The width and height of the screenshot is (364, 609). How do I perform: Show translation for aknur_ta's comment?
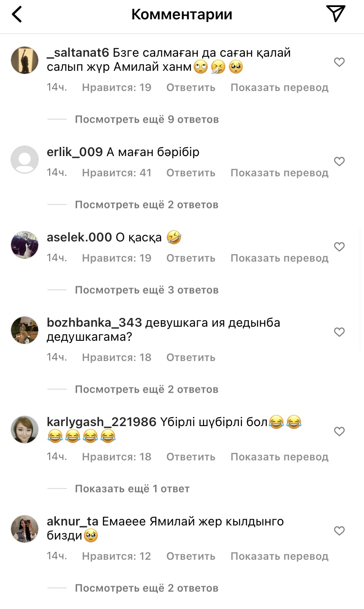pyautogui.click(x=280, y=556)
